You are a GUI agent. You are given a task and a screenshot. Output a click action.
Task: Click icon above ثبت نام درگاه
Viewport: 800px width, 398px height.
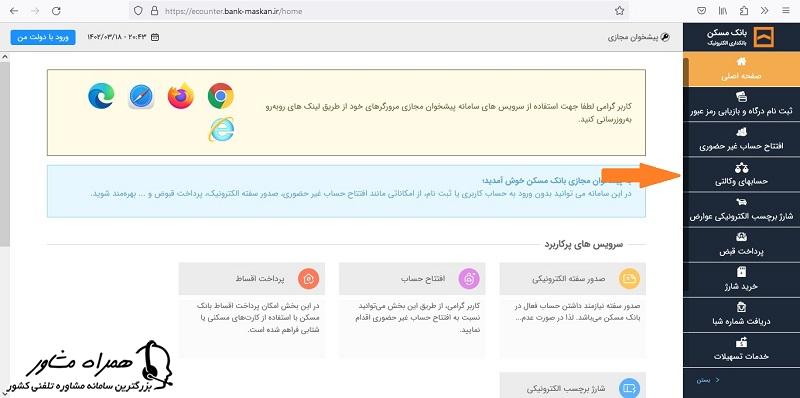742,96
